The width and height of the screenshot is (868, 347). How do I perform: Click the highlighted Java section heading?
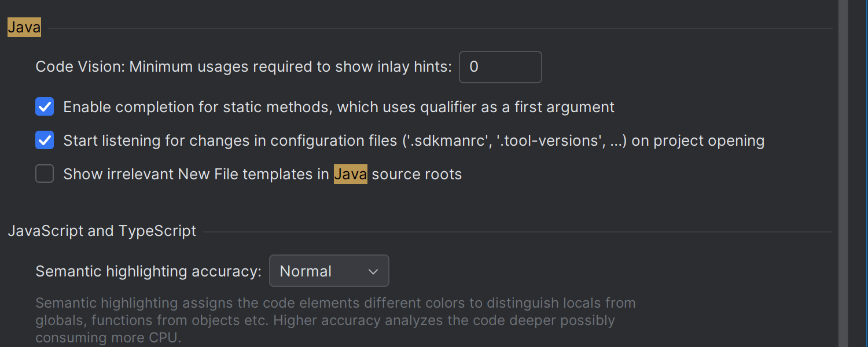[24, 28]
